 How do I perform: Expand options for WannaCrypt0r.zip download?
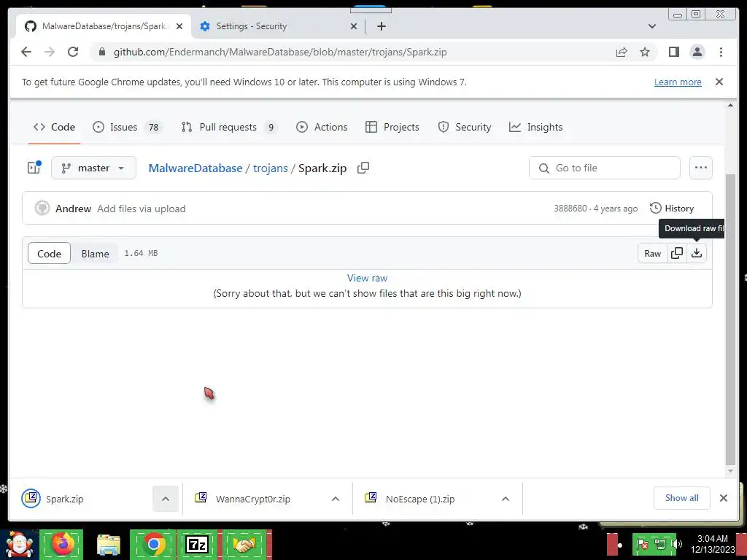point(336,499)
